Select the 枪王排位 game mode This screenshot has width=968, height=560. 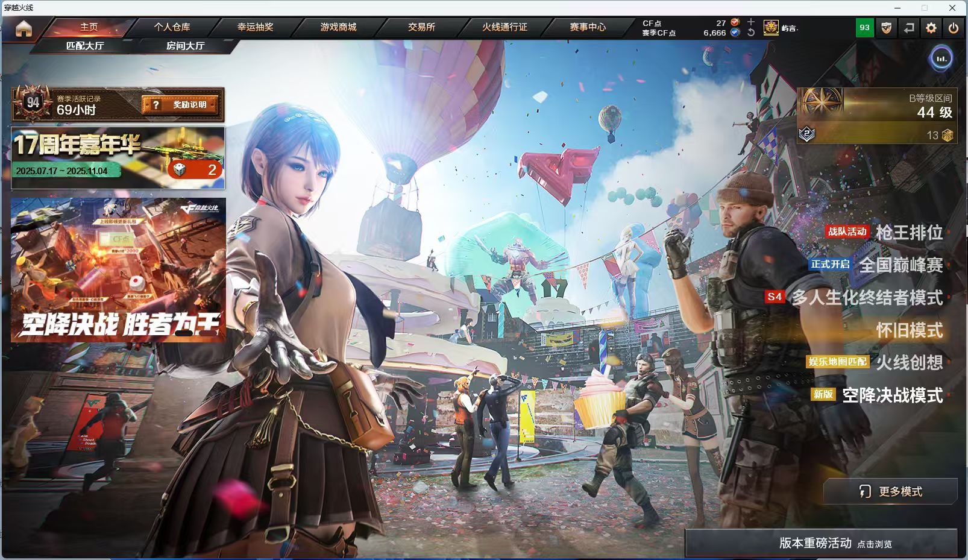(x=909, y=232)
